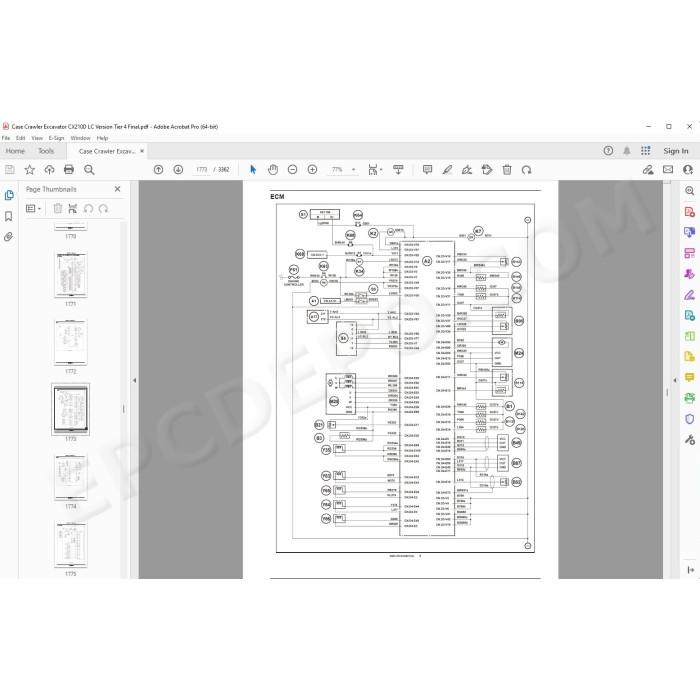Open the Window menu
Viewport: 700px width, 700px height.
tap(80, 138)
